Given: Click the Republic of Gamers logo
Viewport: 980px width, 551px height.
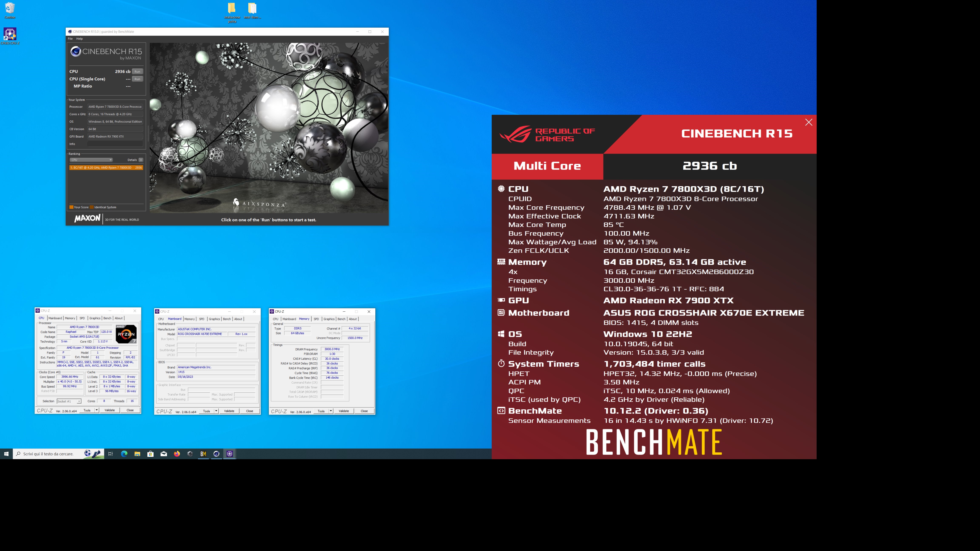Looking at the screenshot, I should (x=547, y=134).
